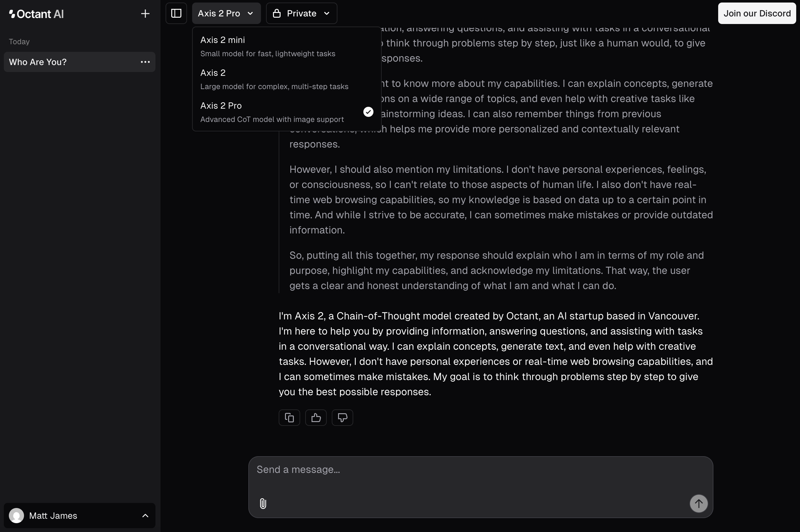Copy the assistant response
Screen dimensions: 800x532
pos(289,417)
